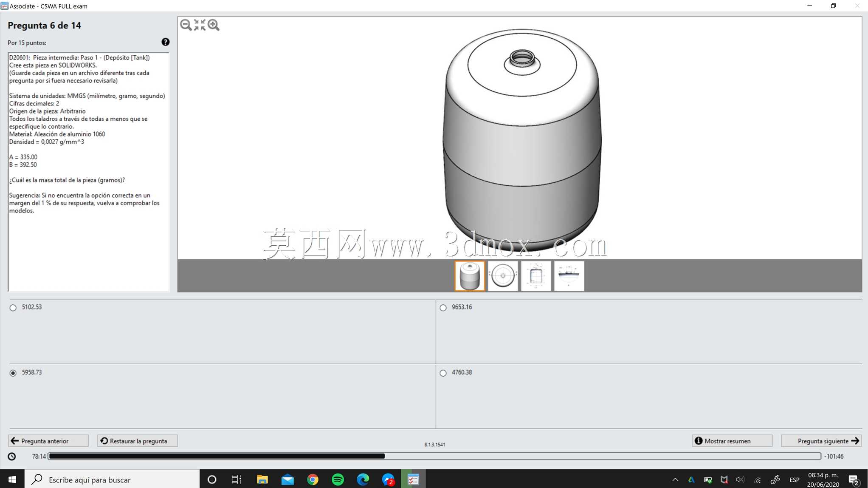Click the remaining time -101:46 text
868x488 pixels.
[834, 456]
